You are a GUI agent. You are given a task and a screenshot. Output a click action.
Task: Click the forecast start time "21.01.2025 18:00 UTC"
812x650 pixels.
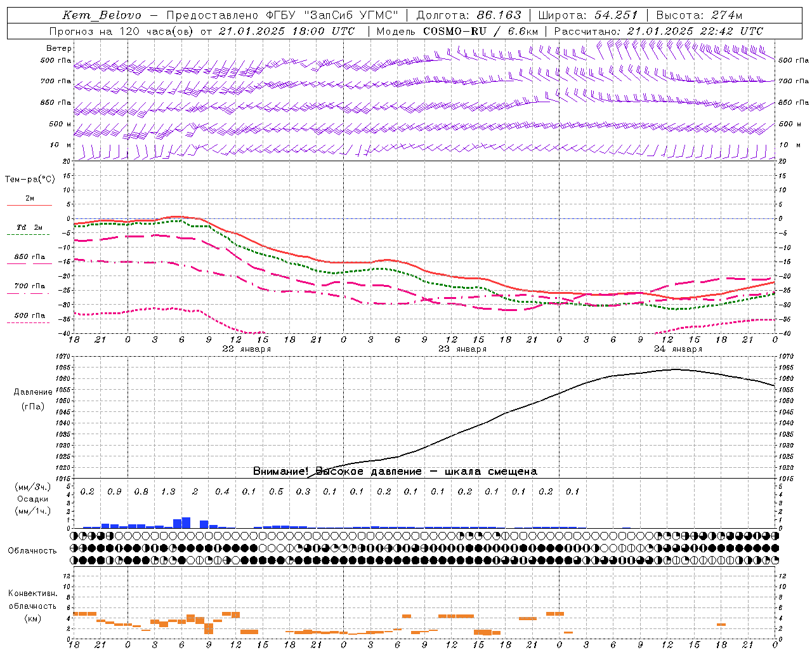point(287,31)
